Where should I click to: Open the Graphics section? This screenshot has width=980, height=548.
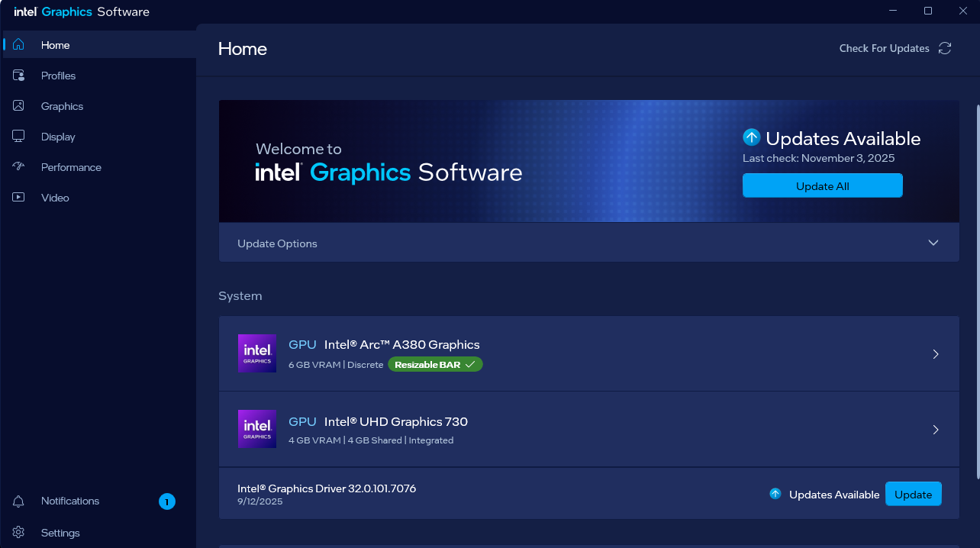[x=99, y=106]
